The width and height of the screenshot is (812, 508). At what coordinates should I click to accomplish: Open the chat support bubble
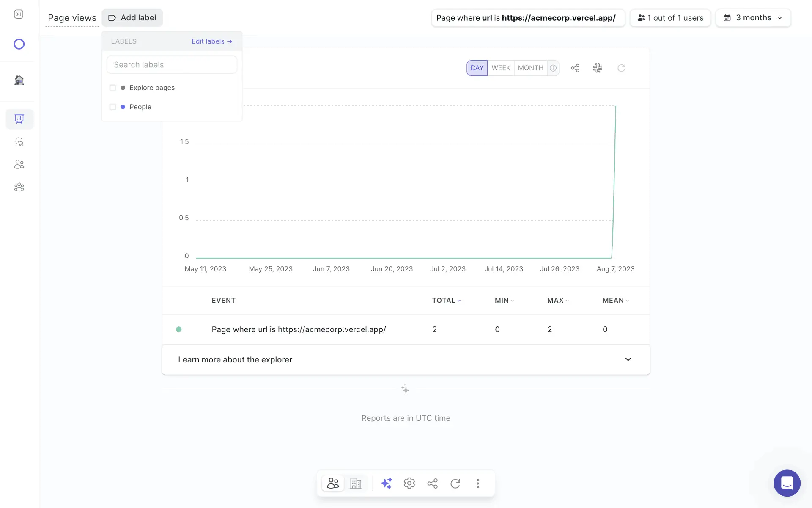[x=787, y=483]
